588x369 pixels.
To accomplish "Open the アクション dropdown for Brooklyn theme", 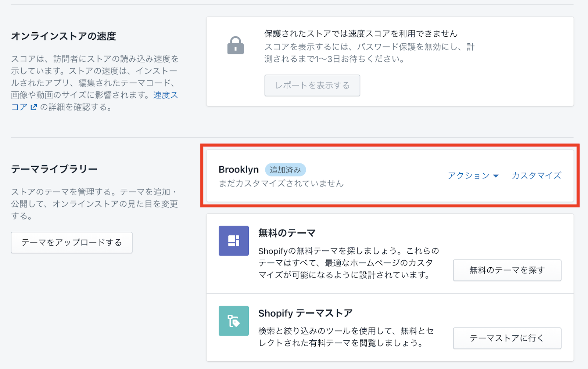I will pyautogui.click(x=473, y=176).
